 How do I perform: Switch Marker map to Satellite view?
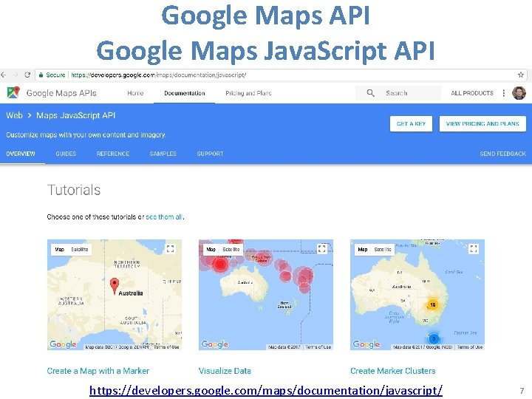tap(80, 250)
